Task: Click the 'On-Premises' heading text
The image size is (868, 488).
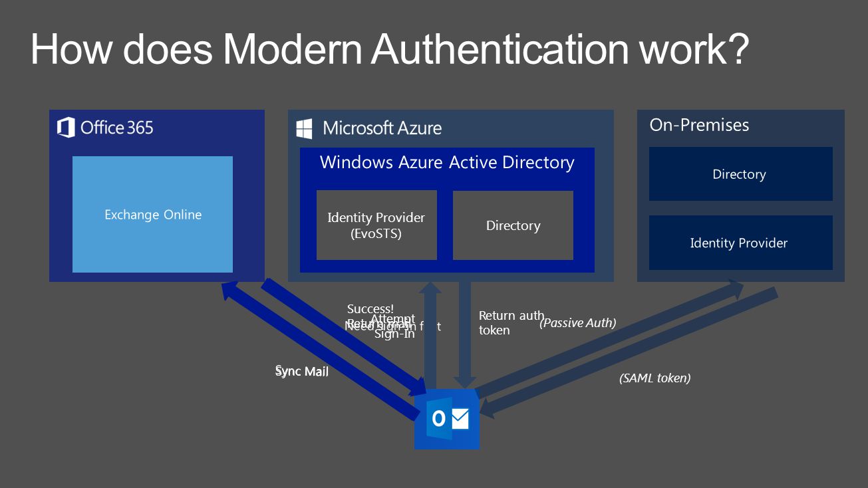Action: click(x=699, y=125)
